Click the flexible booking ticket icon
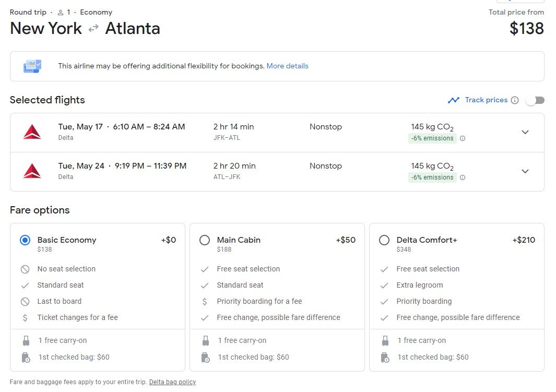This screenshot has width=556, height=392. (x=32, y=66)
